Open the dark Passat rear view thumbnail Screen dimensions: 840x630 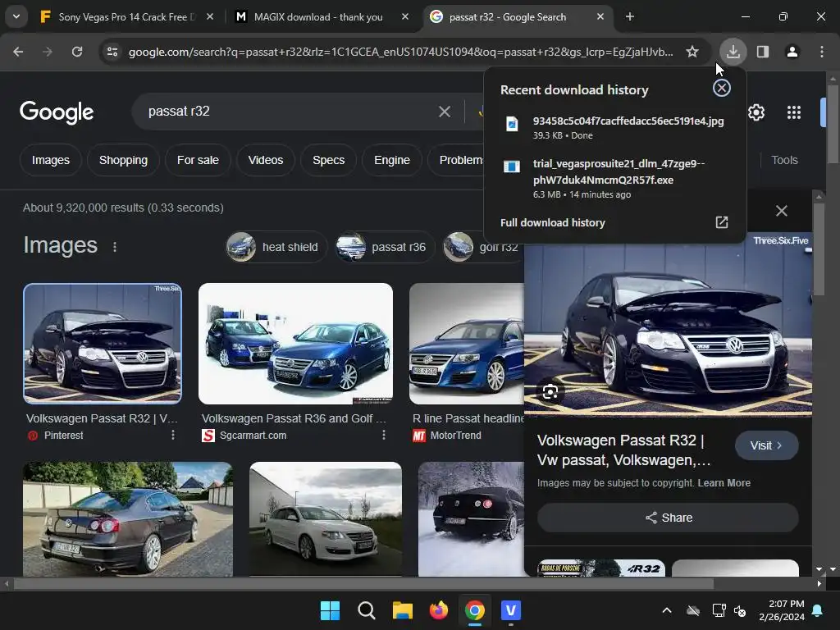pyautogui.click(x=128, y=518)
